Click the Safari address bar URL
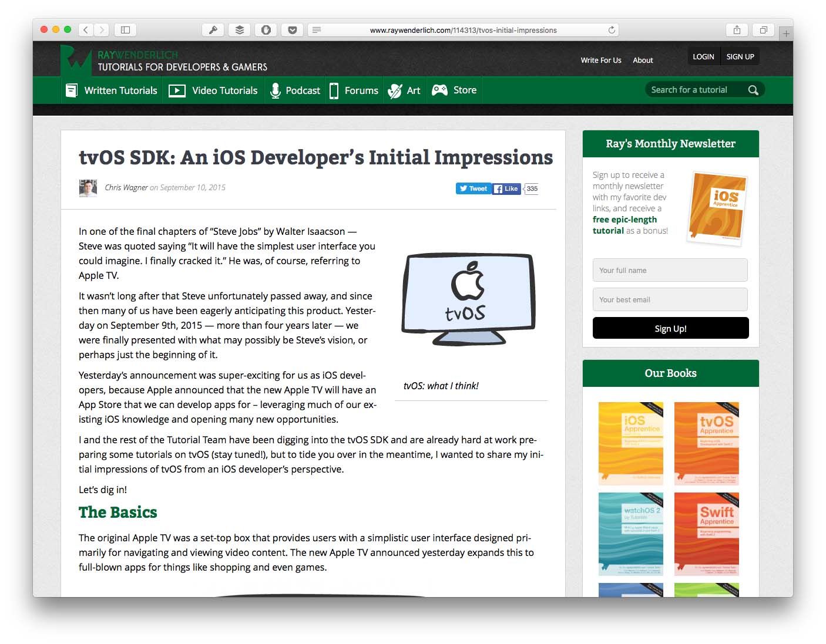826x644 pixels. point(463,30)
